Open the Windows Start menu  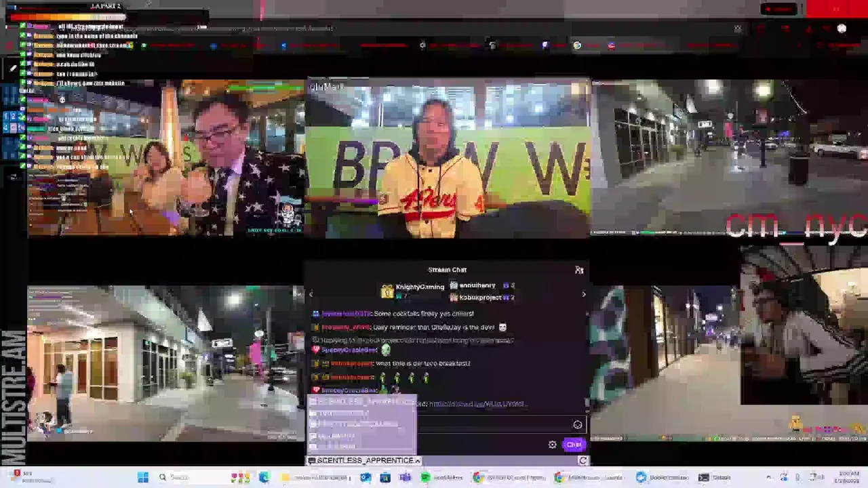point(143,478)
